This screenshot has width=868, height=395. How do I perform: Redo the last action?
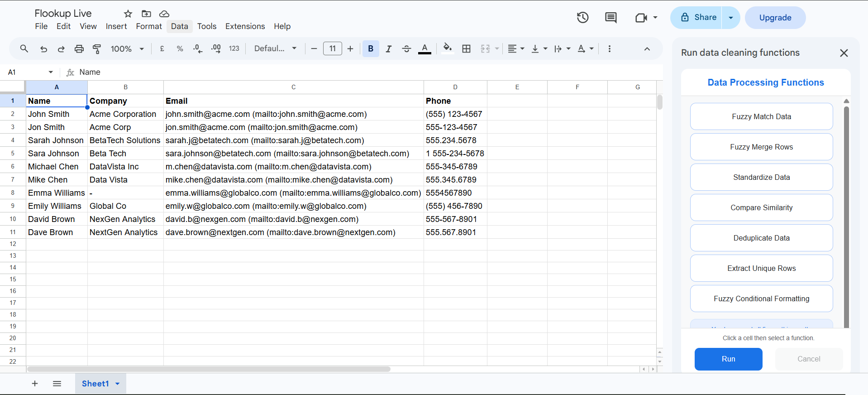[x=61, y=48]
